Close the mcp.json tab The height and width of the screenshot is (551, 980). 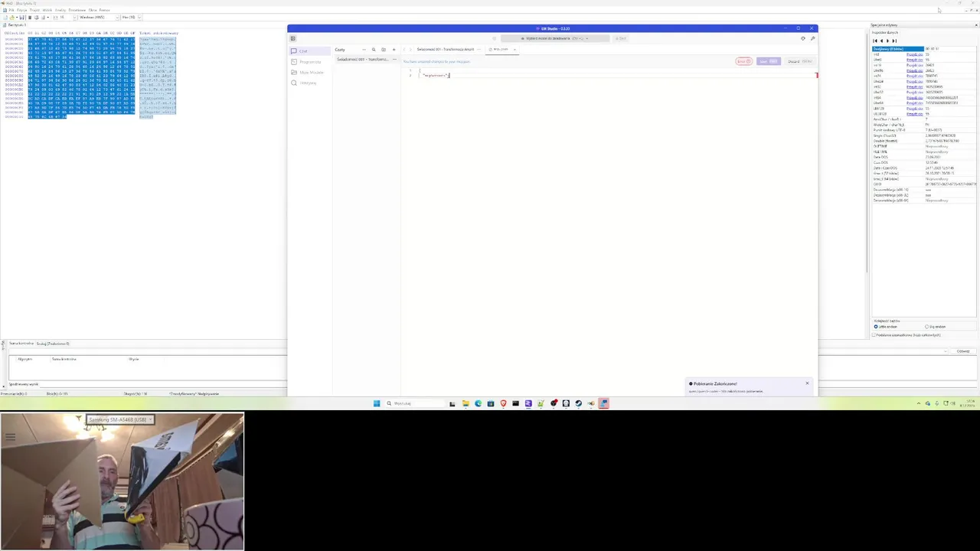coord(514,50)
